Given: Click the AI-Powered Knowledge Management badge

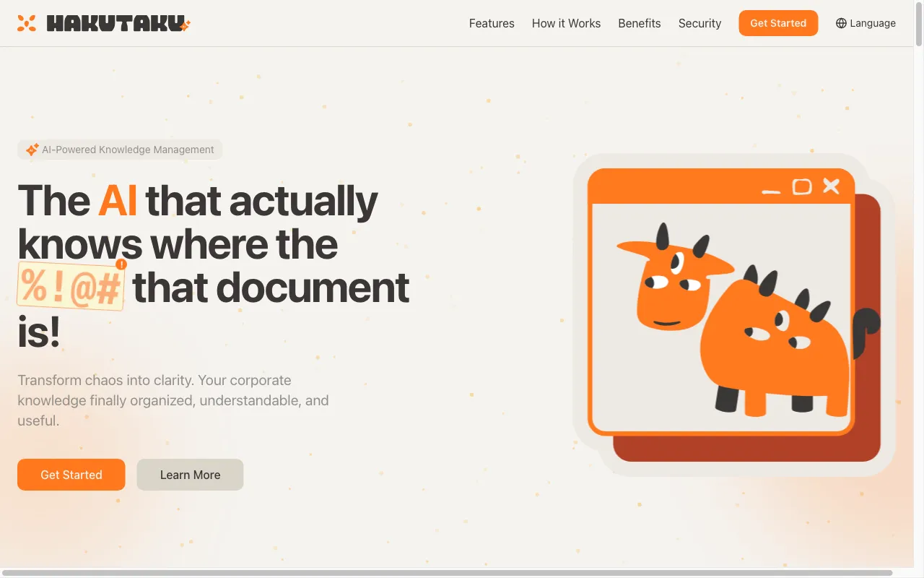Looking at the screenshot, I should pos(120,150).
